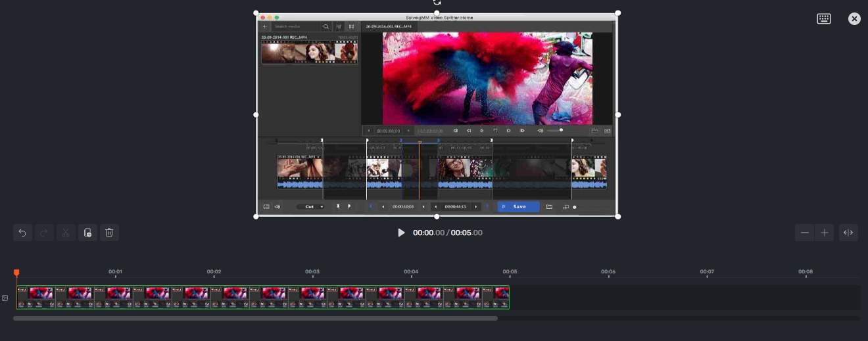868x341 pixels.
Task: Select the green-outlined clip on the timeline
Action: (x=263, y=297)
